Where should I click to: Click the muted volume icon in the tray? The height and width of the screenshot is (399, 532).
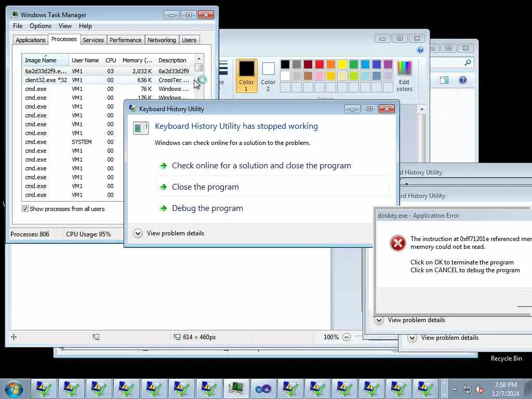click(480, 389)
